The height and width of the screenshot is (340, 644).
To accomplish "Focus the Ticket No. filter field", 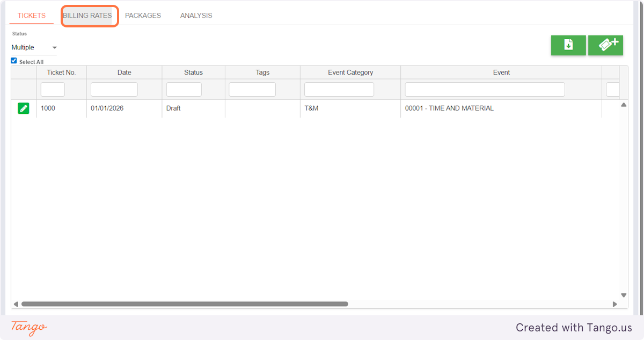I will click(53, 89).
